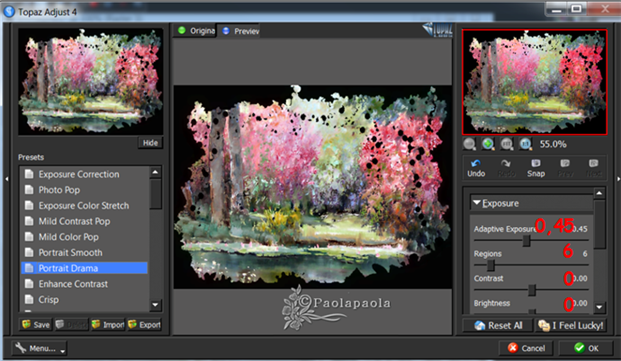Switch to the Original view tab
The image size is (621, 361).
pyautogui.click(x=196, y=30)
